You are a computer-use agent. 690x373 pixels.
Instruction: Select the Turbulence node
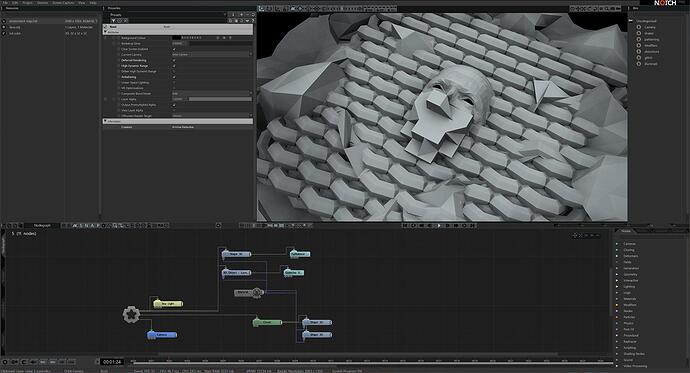tap(299, 254)
